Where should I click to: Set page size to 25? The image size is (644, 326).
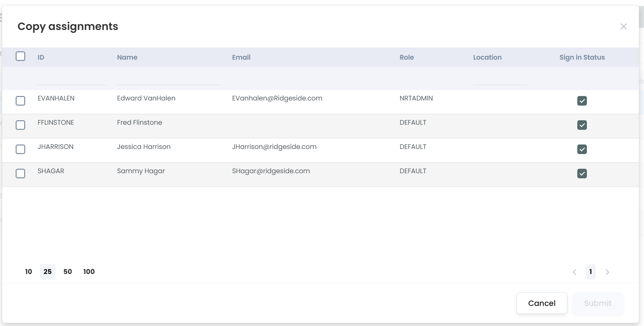pos(48,272)
